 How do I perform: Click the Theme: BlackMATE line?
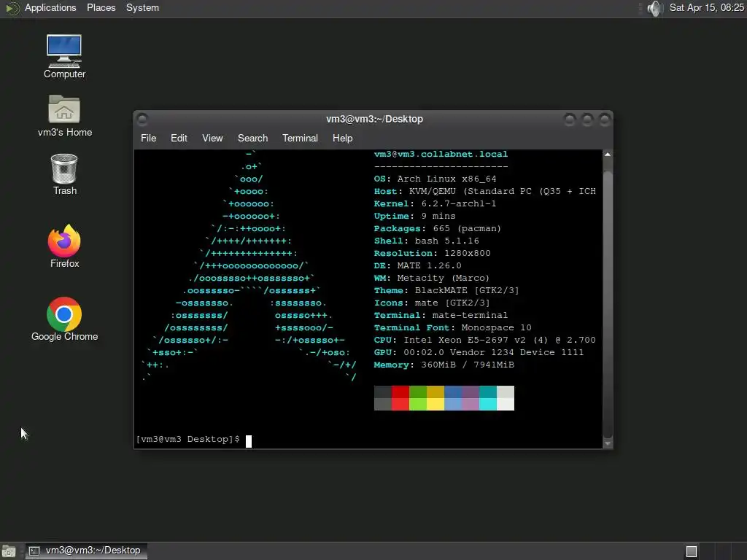(446, 290)
